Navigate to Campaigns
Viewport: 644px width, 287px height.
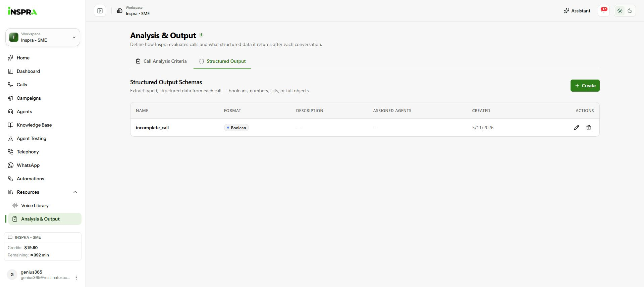(43, 98)
